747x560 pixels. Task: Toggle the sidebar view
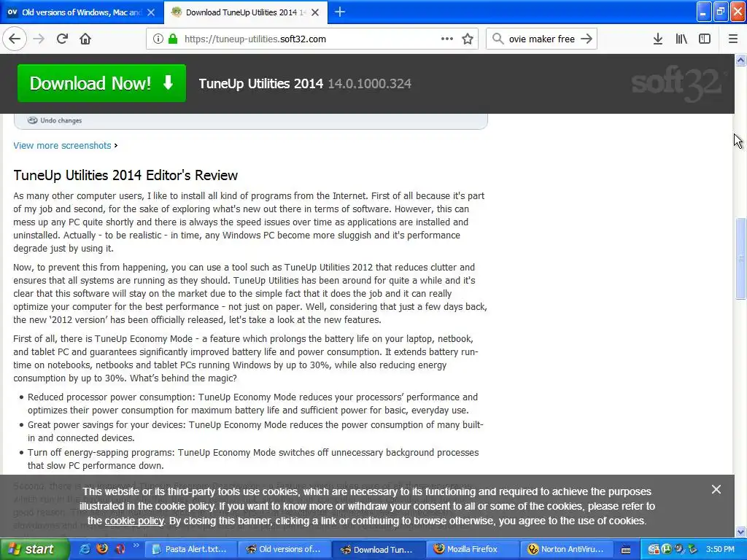(705, 39)
